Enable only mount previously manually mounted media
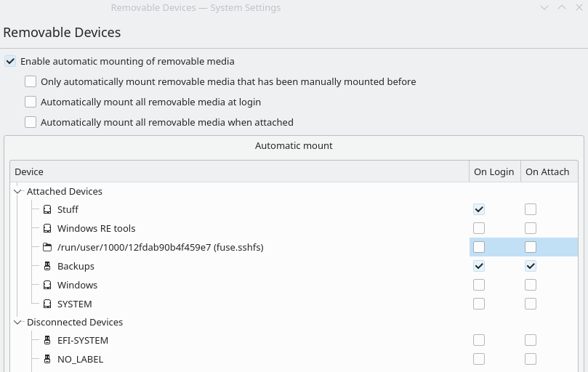The height and width of the screenshot is (372, 588). pyautogui.click(x=31, y=82)
